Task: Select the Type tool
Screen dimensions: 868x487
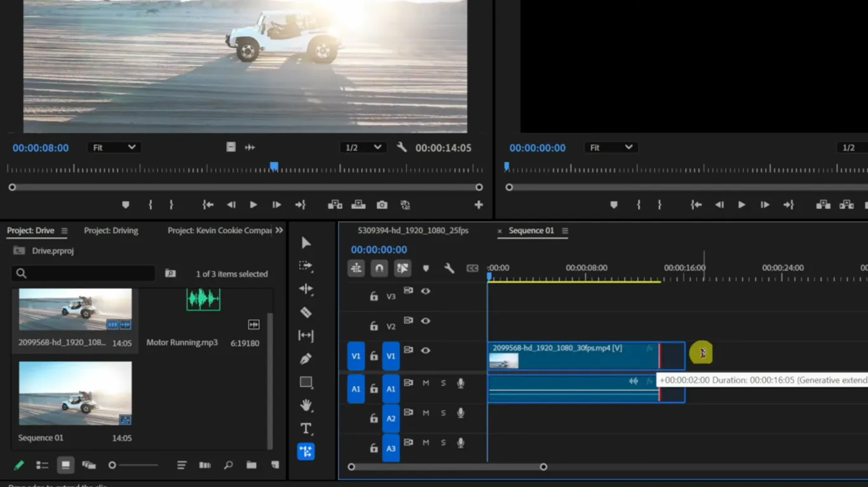Action: point(306,429)
